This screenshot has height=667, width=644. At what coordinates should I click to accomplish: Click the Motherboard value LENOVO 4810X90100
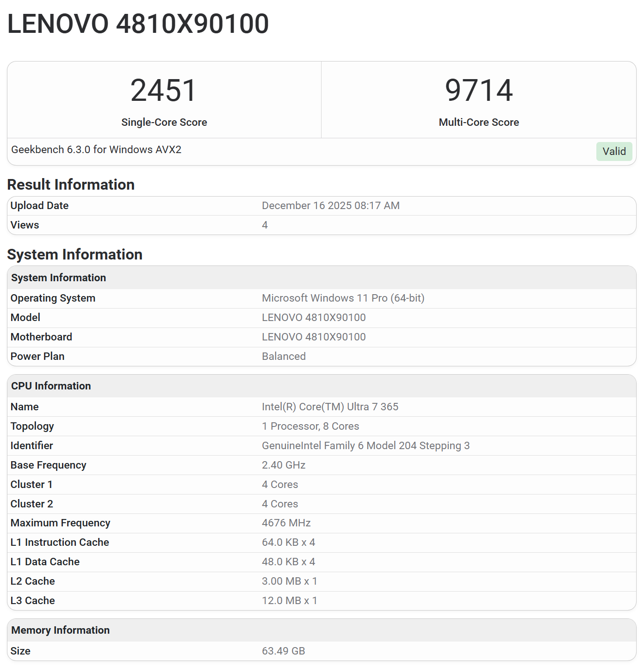coord(314,337)
